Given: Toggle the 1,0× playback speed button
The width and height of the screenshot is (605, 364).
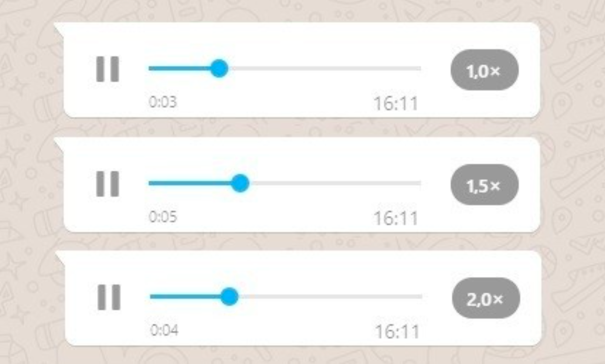Looking at the screenshot, I should (x=484, y=70).
